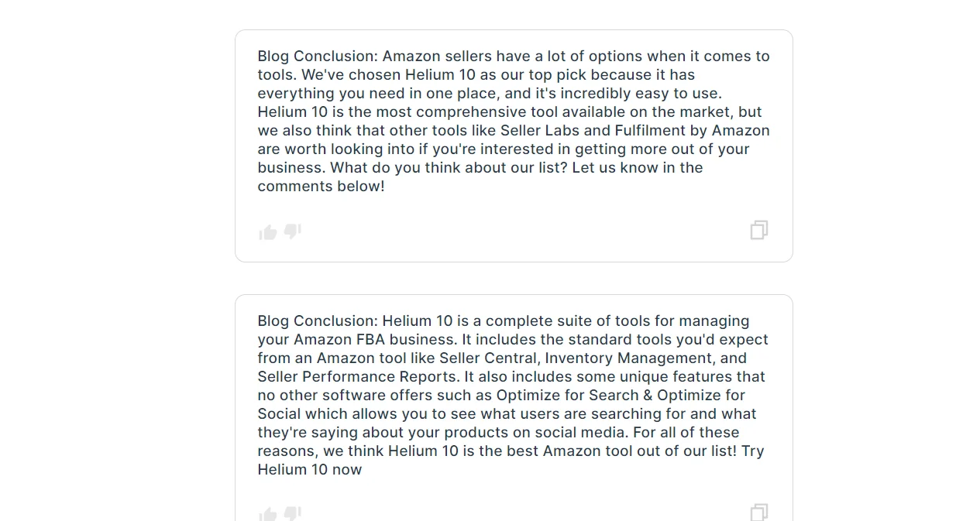Thumbs down the second Helium 10 conclusion
This screenshot has width=980, height=521.
292,513
